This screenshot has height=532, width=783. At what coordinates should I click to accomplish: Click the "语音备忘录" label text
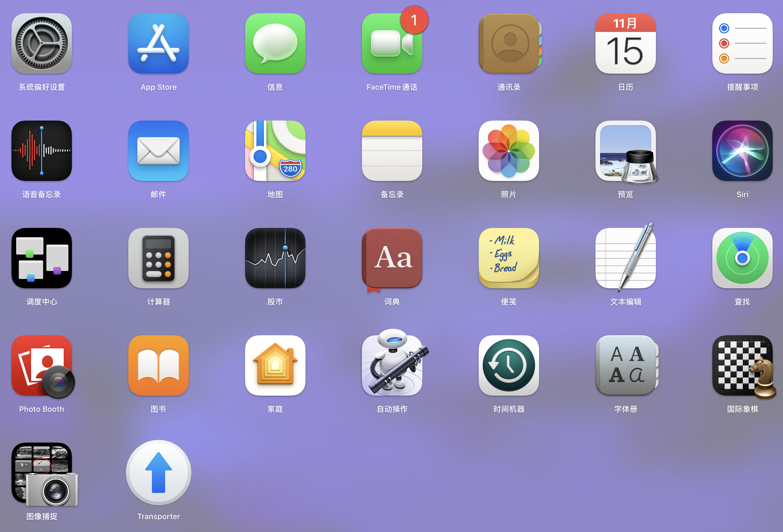(41, 194)
